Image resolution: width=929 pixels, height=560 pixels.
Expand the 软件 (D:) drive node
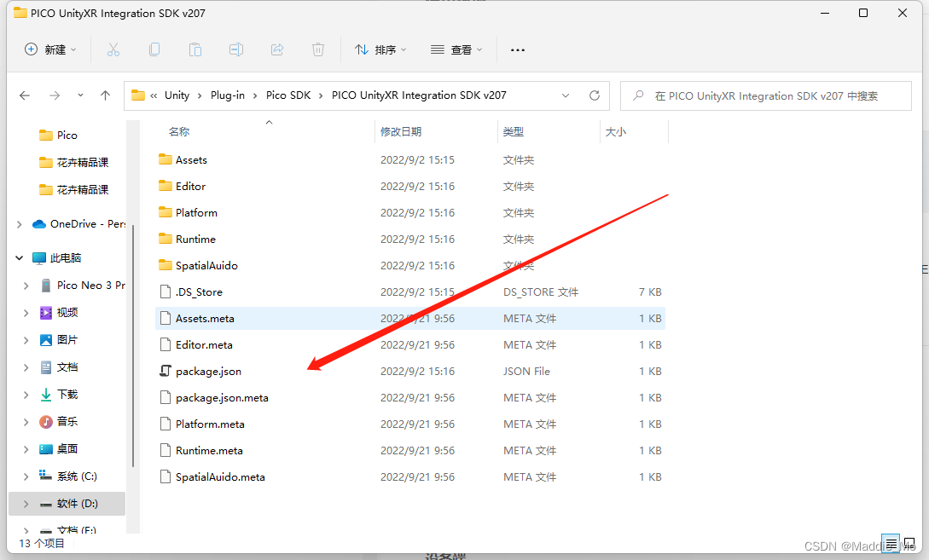point(26,503)
